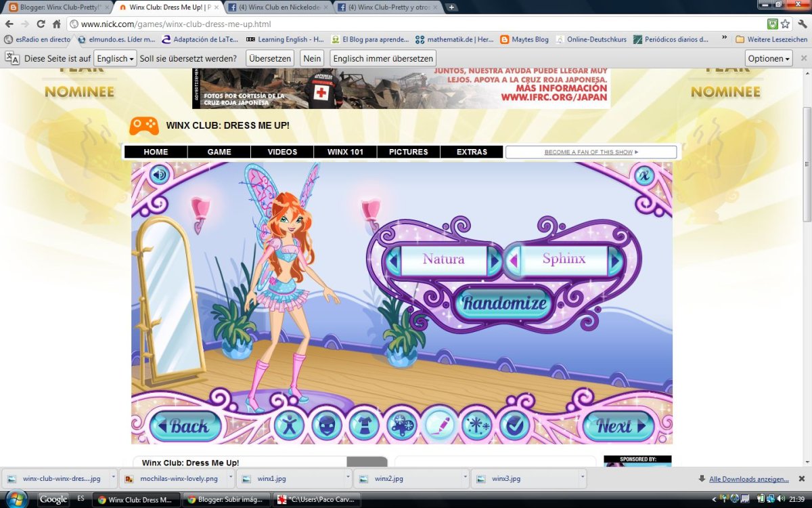Reload the page
The width and height of the screenshot is (812, 508).
point(41,24)
